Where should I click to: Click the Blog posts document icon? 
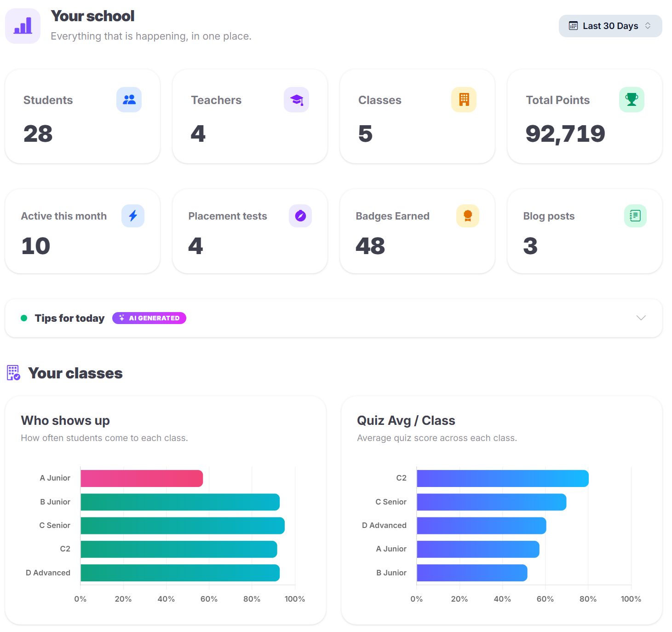[635, 216]
